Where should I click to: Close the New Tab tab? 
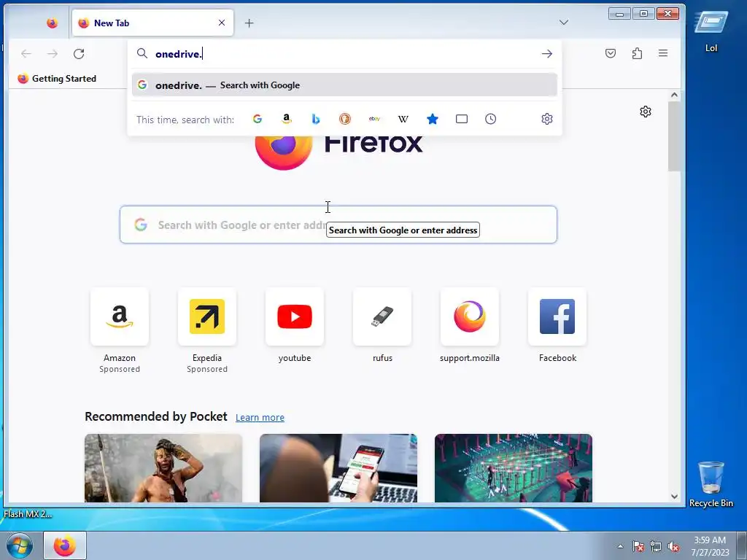click(222, 23)
